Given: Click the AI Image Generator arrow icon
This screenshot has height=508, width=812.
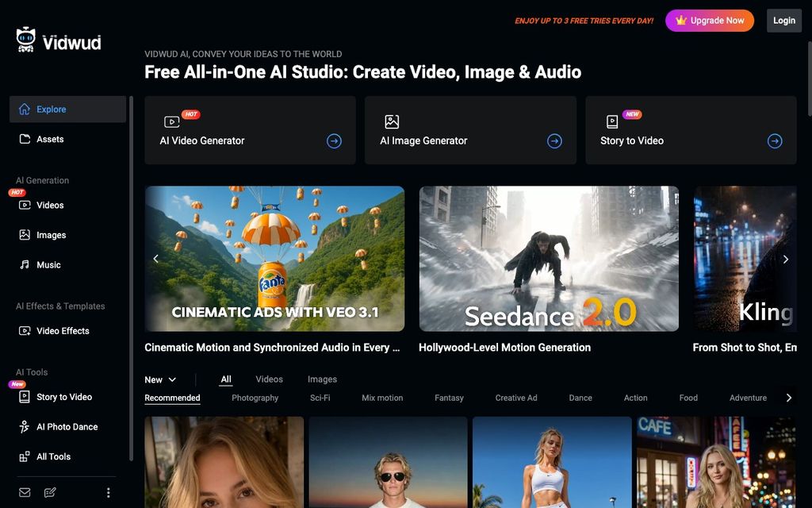Looking at the screenshot, I should pos(554,141).
